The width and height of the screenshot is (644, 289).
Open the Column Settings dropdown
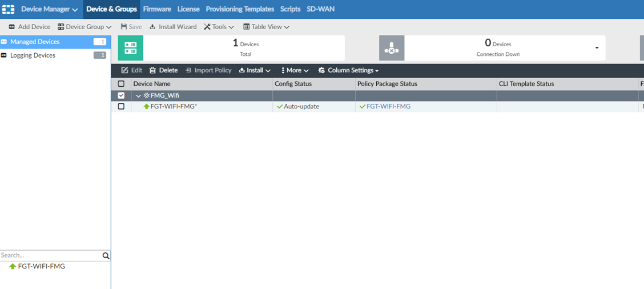pyautogui.click(x=348, y=70)
